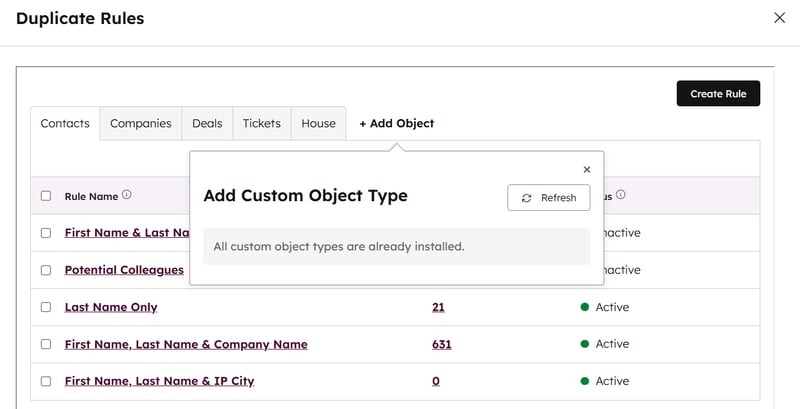
Task: Select First Name, Last Name & IP City checkbox
Action: point(46,381)
